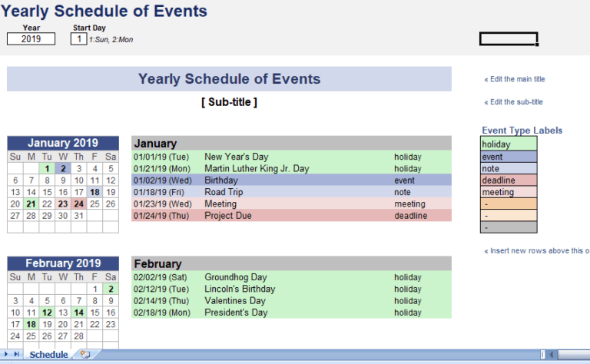Image resolution: width=590 pixels, height=364 pixels.
Task: Click the last sheet navigation arrow
Action: [17, 354]
